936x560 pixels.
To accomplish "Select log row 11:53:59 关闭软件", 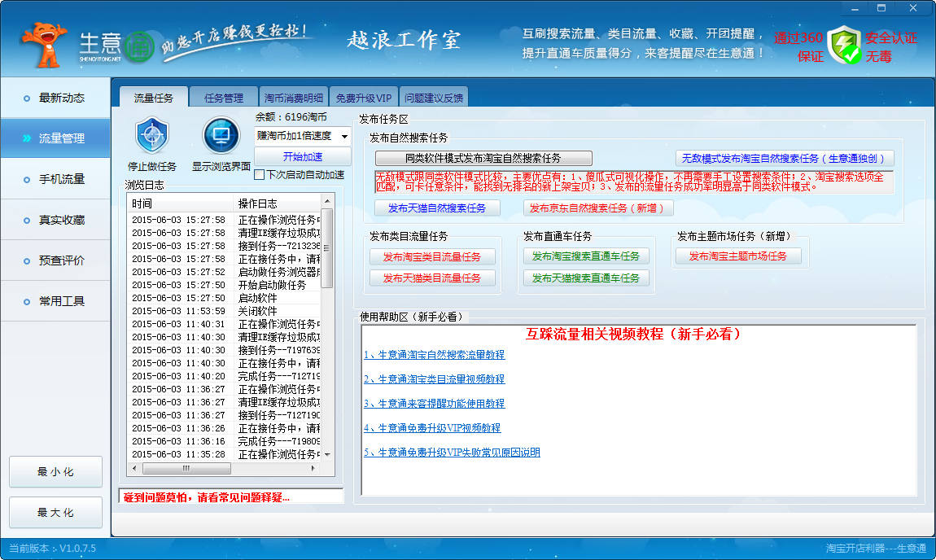I will pyautogui.click(x=225, y=311).
